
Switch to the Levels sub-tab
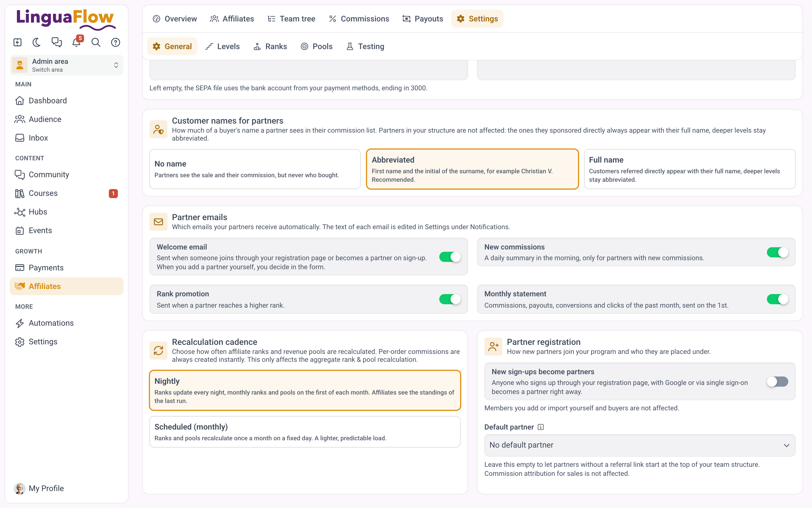pos(222,46)
